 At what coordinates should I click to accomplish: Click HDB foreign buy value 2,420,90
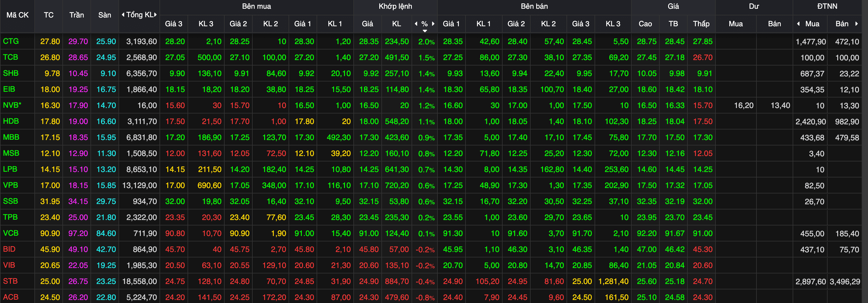point(810,121)
